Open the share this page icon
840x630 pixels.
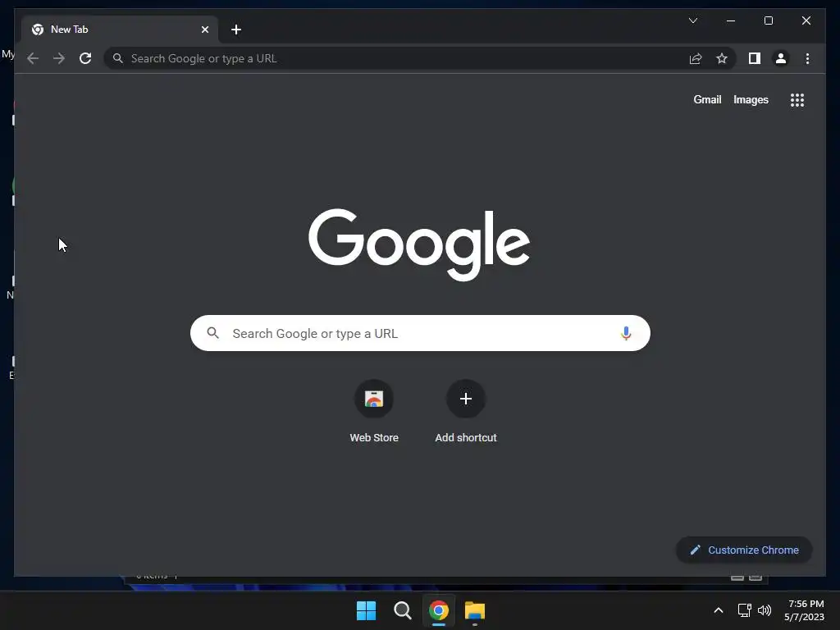[x=696, y=58]
